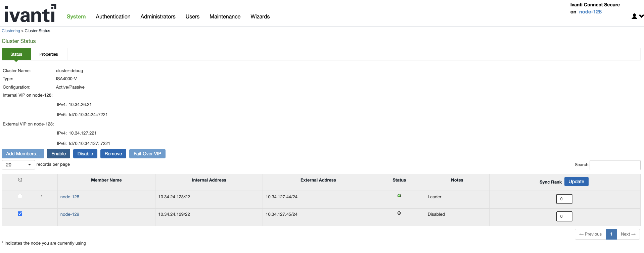This screenshot has height=253, width=644.
Task: Uncheck the node-129 row checkbox
Action: (x=20, y=214)
